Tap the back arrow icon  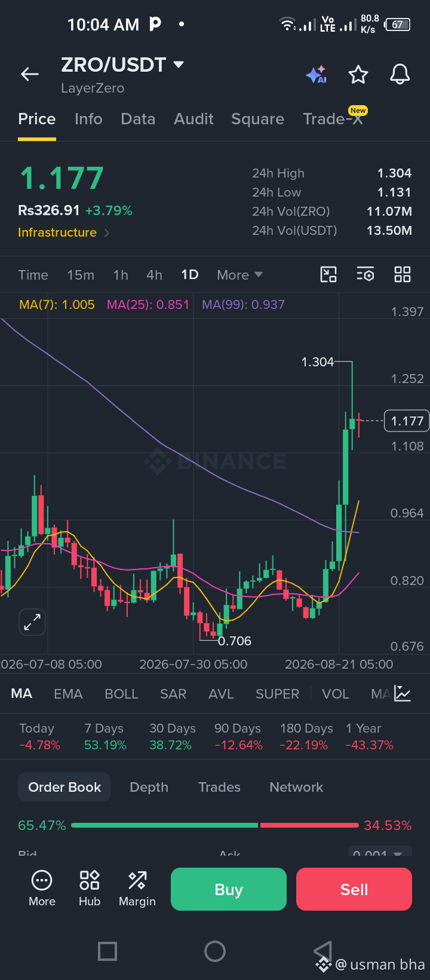[x=29, y=74]
